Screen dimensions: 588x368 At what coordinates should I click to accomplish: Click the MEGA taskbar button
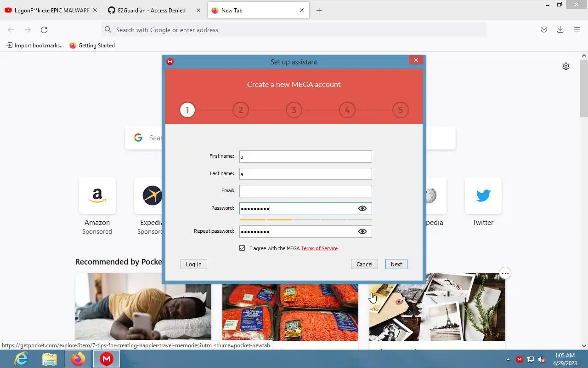point(107,359)
